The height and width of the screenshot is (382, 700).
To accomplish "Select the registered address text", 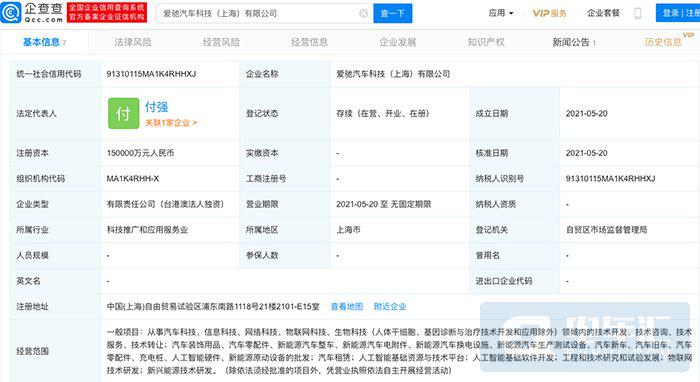I will (x=213, y=307).
